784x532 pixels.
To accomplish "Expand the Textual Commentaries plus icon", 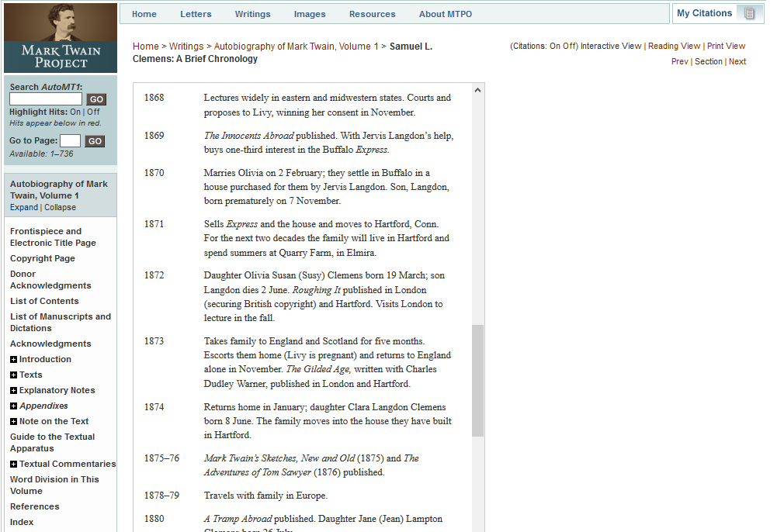I will pyautogui.click(x=13, y=464).
